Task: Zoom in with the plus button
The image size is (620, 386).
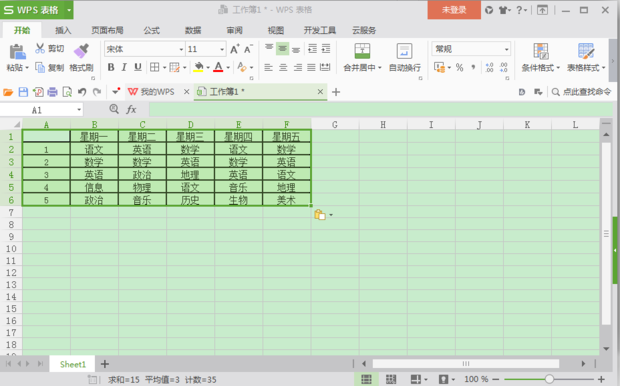Action: [601, 379]
